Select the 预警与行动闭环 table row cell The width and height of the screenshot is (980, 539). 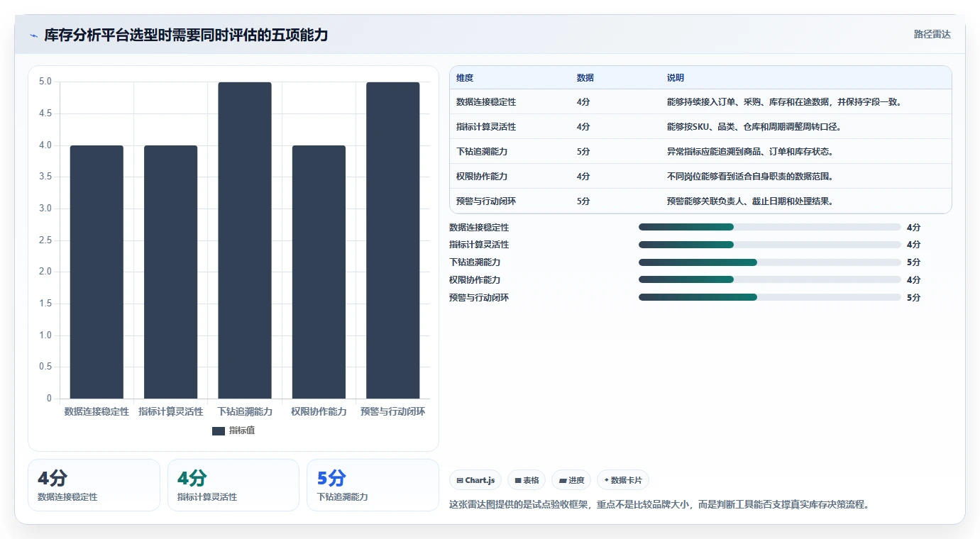tap(486, 201)
